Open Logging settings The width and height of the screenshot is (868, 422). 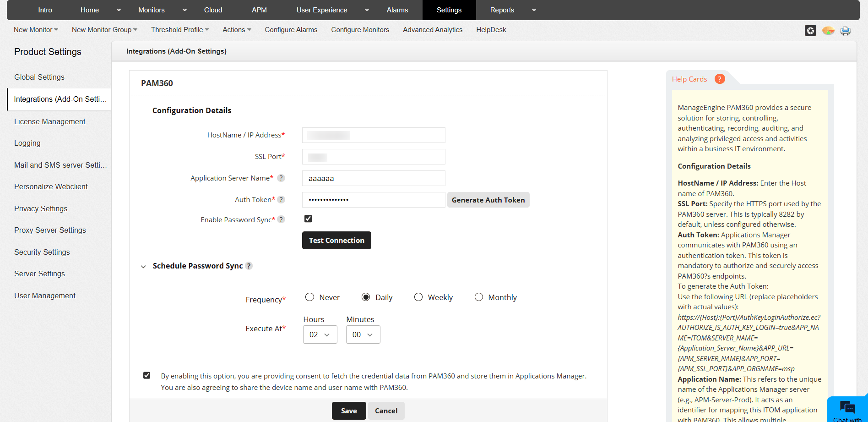(x=27, y=143)
